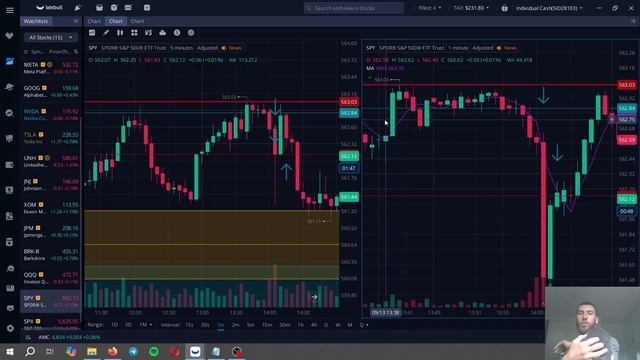This screenshot has height=360, width=640.
Task: Select META in the watchlist
Action: point(51,68)
